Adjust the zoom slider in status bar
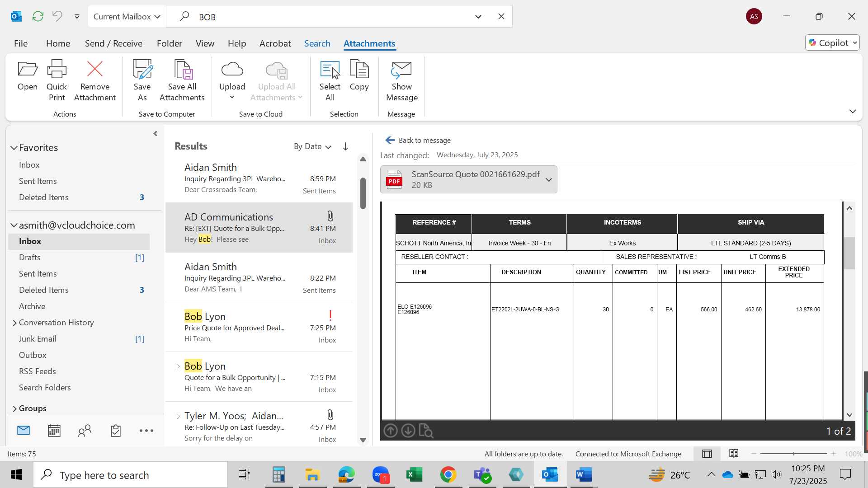The height and width of the screenshot is (488, 868). (794, 454)
